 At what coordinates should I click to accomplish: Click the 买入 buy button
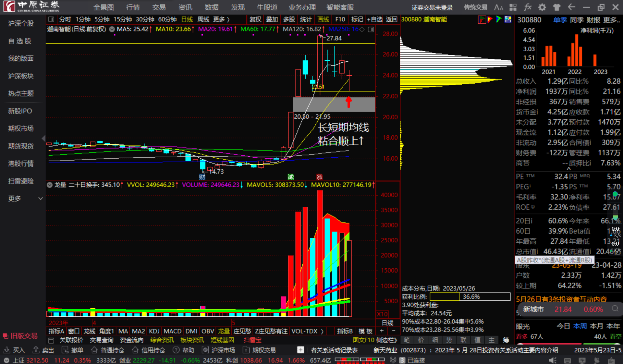point(15,350)
